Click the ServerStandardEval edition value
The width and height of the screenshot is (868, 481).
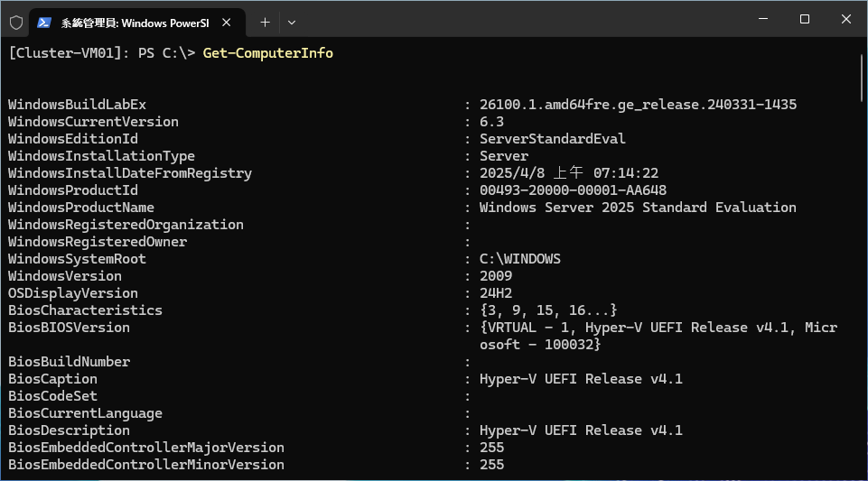tap(552, 139)
